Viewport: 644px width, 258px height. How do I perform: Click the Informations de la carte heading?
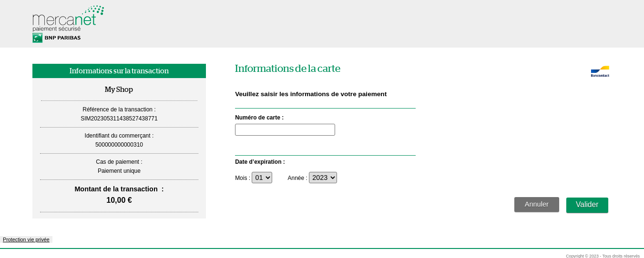click(287, 69)
